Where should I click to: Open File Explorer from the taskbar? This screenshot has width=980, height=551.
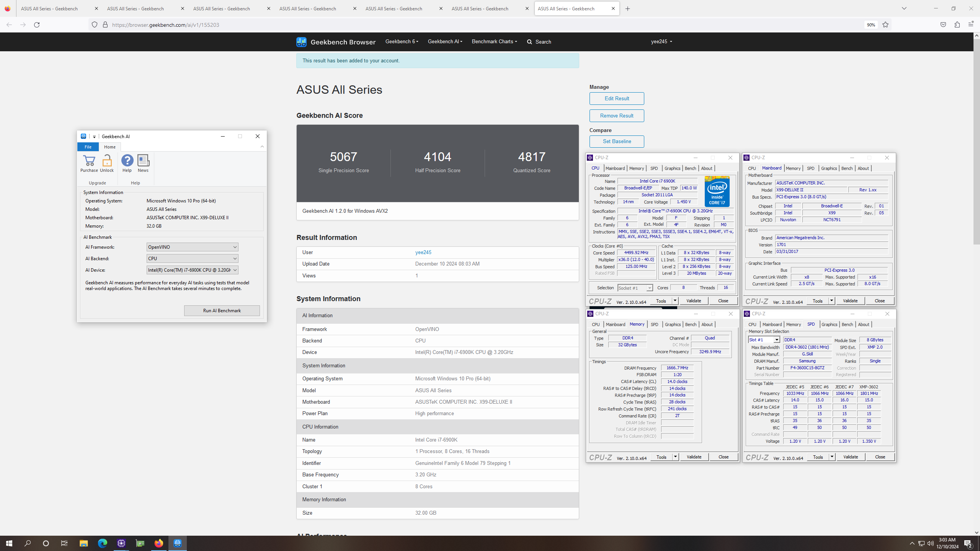[83, 543]
